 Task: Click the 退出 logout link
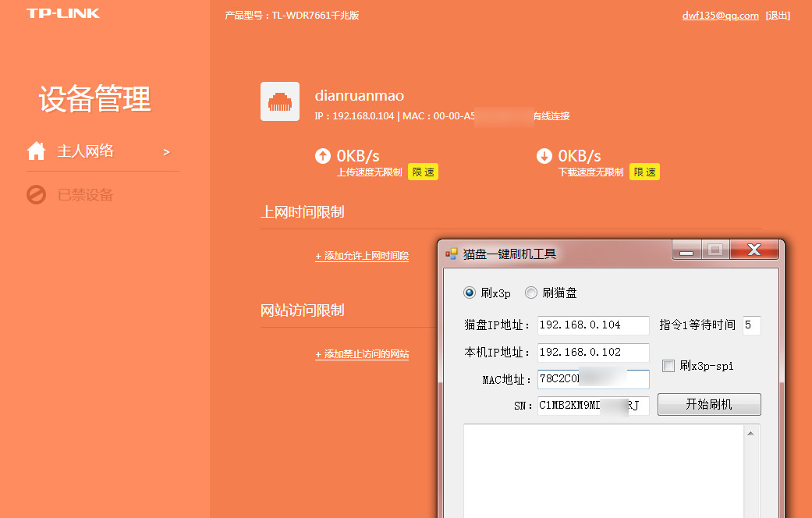click(x=778, y=16)
